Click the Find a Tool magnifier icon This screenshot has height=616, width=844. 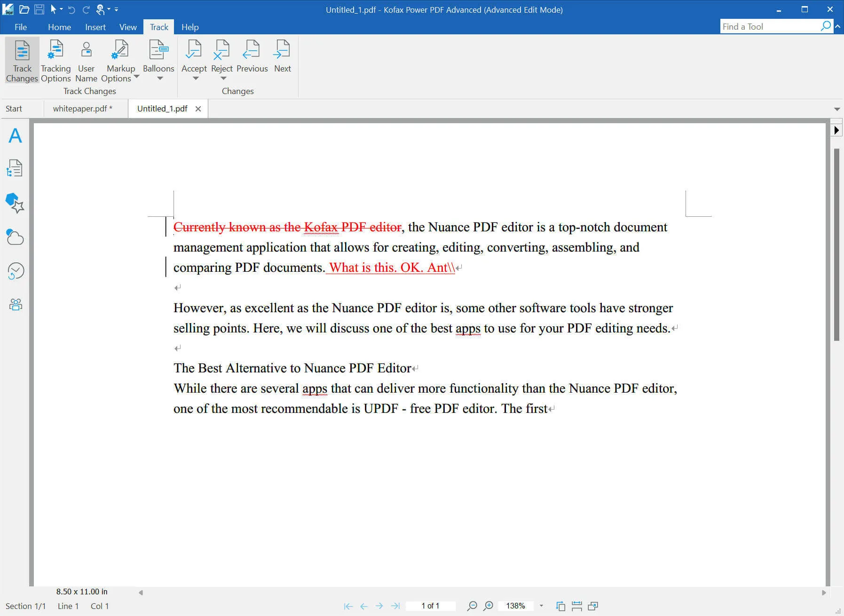point(826,26)
